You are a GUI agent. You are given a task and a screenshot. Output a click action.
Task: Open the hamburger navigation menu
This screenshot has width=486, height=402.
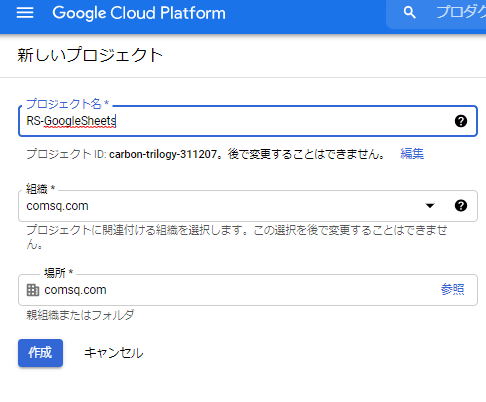point(25,13)
